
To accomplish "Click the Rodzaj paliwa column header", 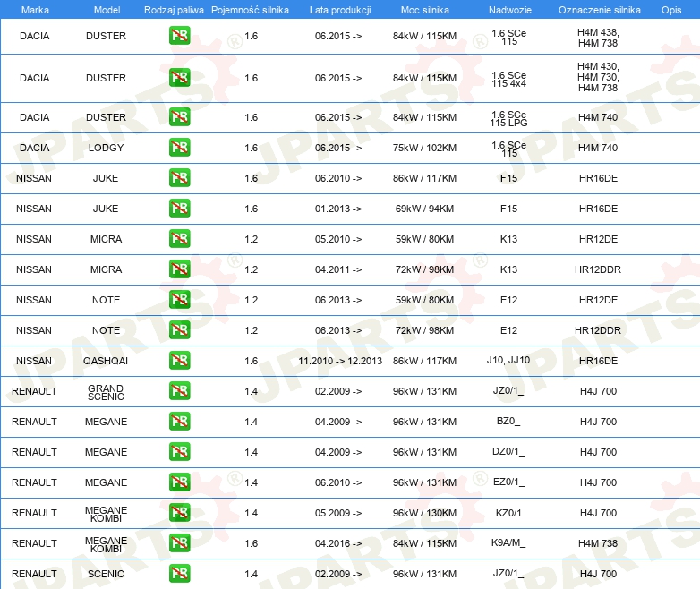I will 174,10.
